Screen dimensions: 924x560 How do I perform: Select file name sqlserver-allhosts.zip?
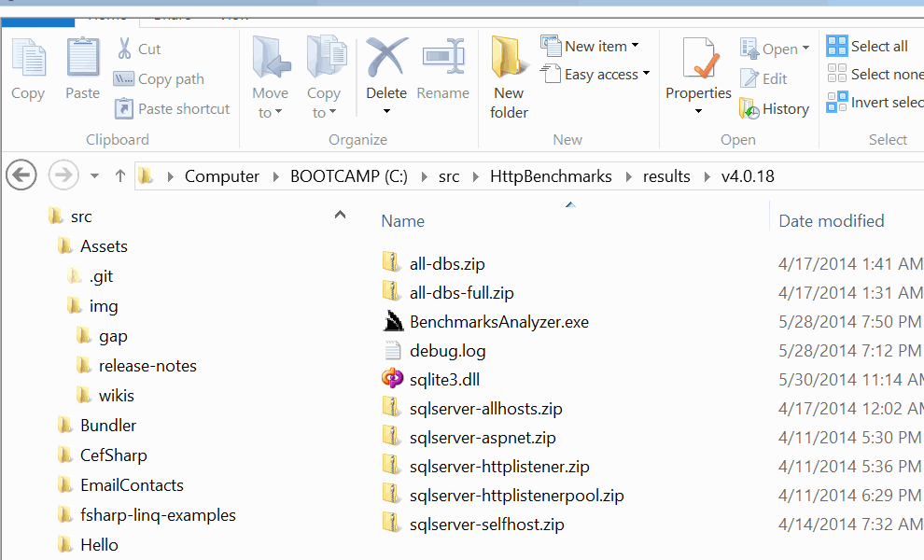click(485, 408)
